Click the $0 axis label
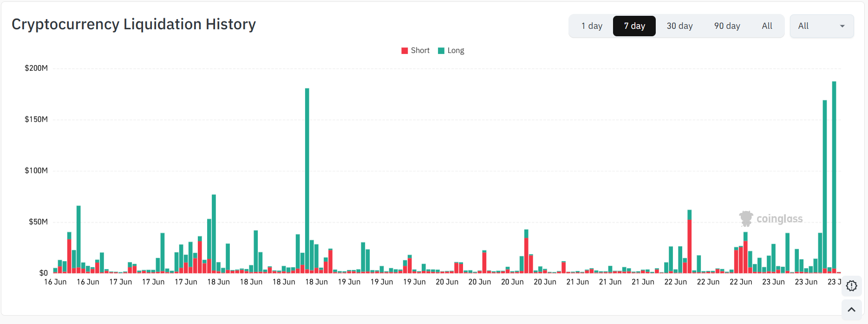Screen dimensions: 868x324 [x=43, y=273]
